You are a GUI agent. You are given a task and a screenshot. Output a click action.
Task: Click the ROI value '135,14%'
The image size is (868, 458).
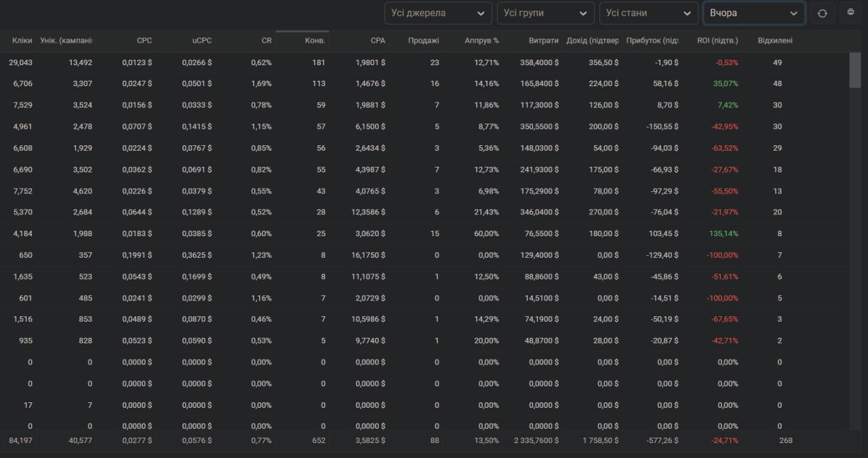click(724, 232)
